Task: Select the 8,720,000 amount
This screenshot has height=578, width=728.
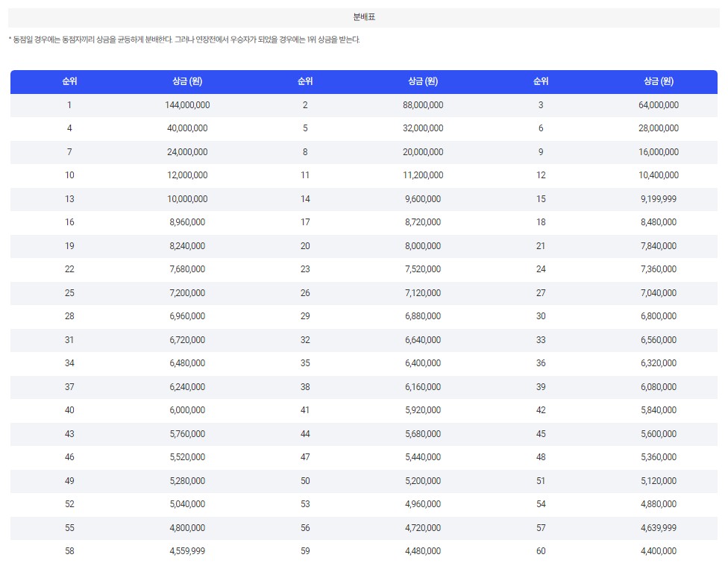Action: (423, 222)
